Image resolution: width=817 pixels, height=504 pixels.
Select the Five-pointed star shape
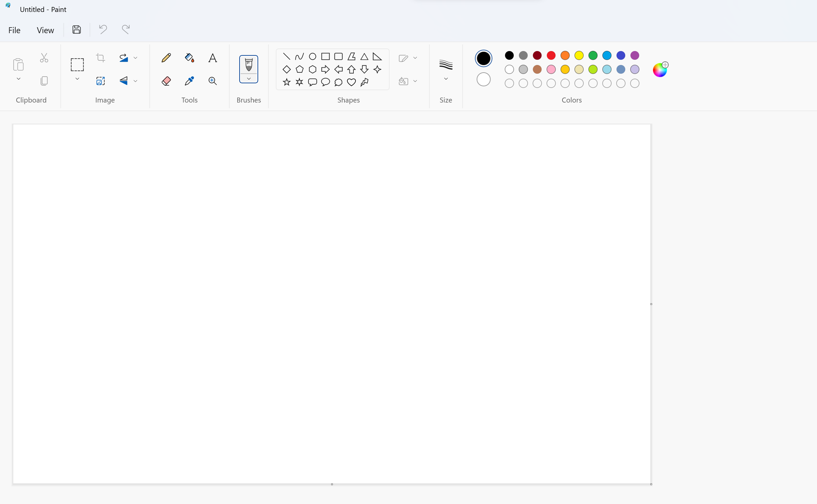(x=286, y=82)
